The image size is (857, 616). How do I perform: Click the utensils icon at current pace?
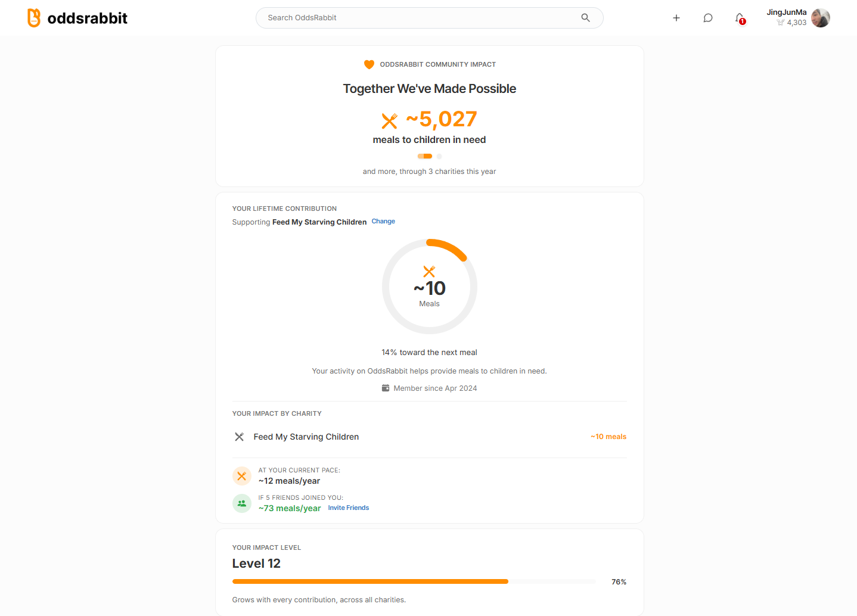[x=242, y=476]
